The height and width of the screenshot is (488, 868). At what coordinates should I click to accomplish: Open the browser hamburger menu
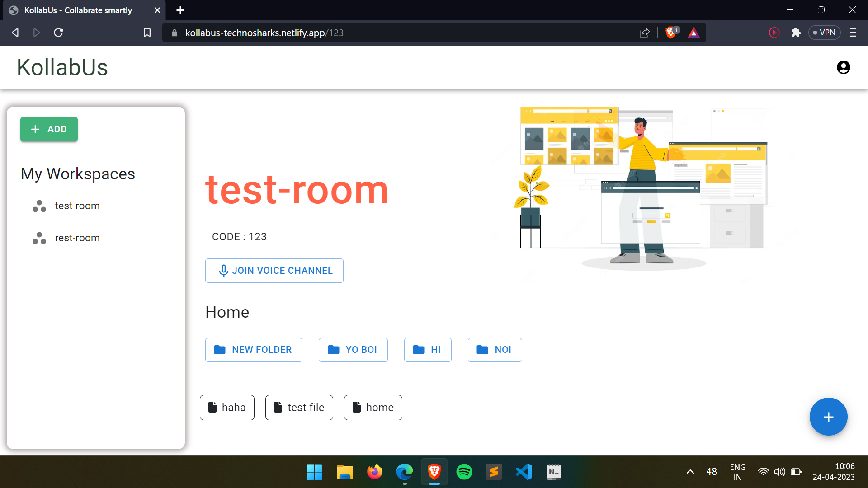click(854, 33)
